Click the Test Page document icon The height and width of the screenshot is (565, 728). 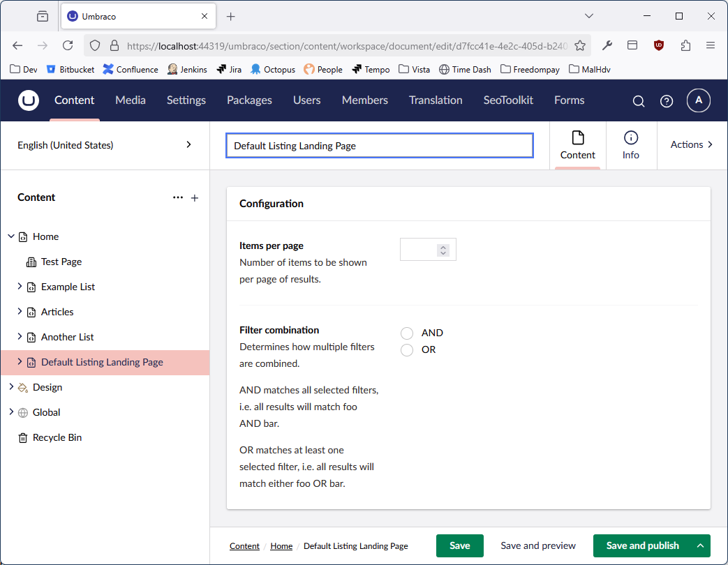pos(31,262)
